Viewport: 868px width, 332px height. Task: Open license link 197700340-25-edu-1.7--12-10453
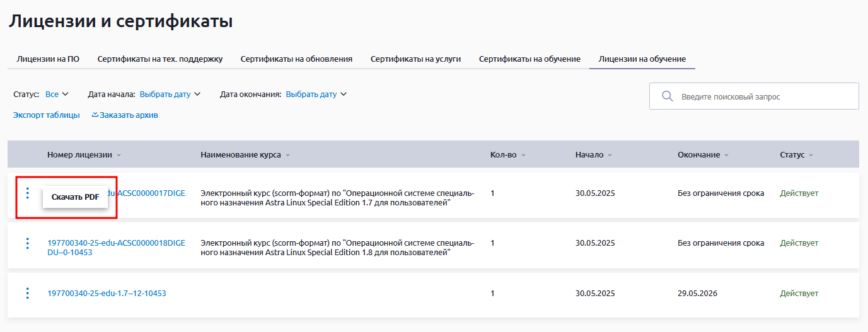(x=107, y=294)
